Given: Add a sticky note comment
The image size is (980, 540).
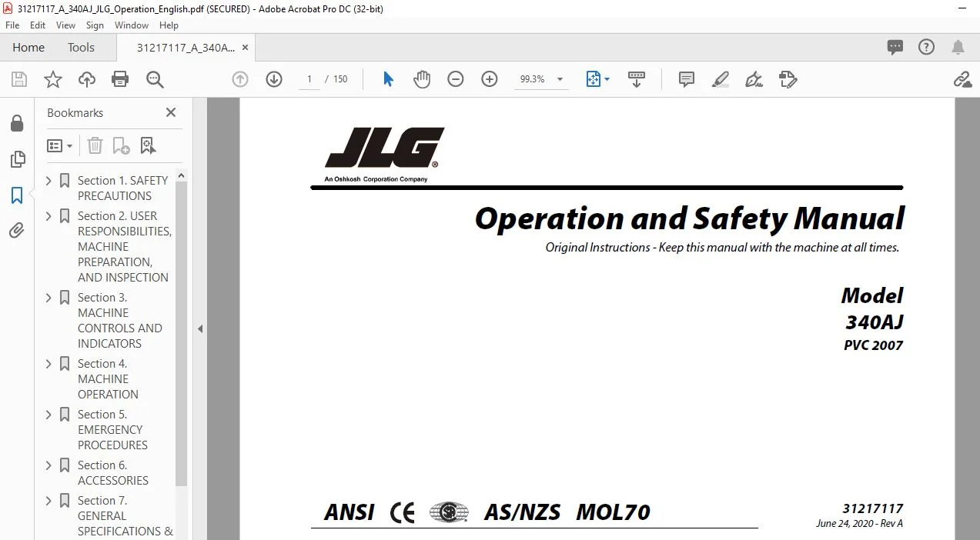Looking at the screenshot, I should [687, 79].
